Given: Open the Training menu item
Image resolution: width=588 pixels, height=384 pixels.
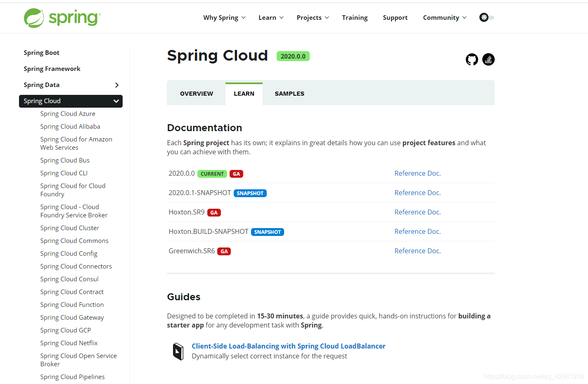Looking at the screenshot, I should pos(355,17).
